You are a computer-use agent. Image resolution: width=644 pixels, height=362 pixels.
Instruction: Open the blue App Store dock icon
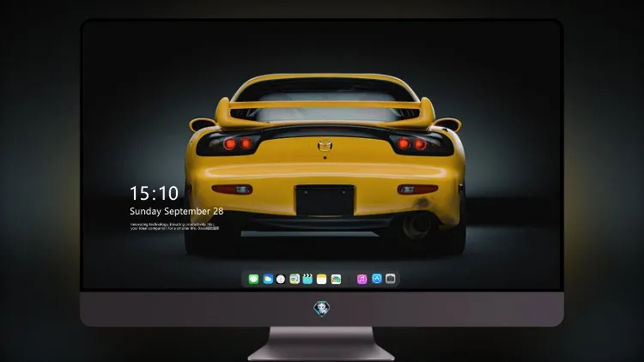[x=377, y=279]
